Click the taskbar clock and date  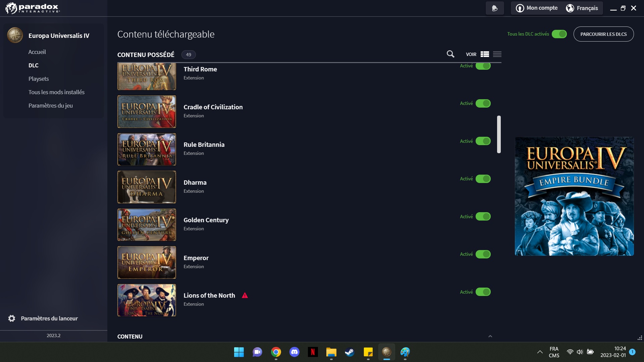[x=613, y=352]
